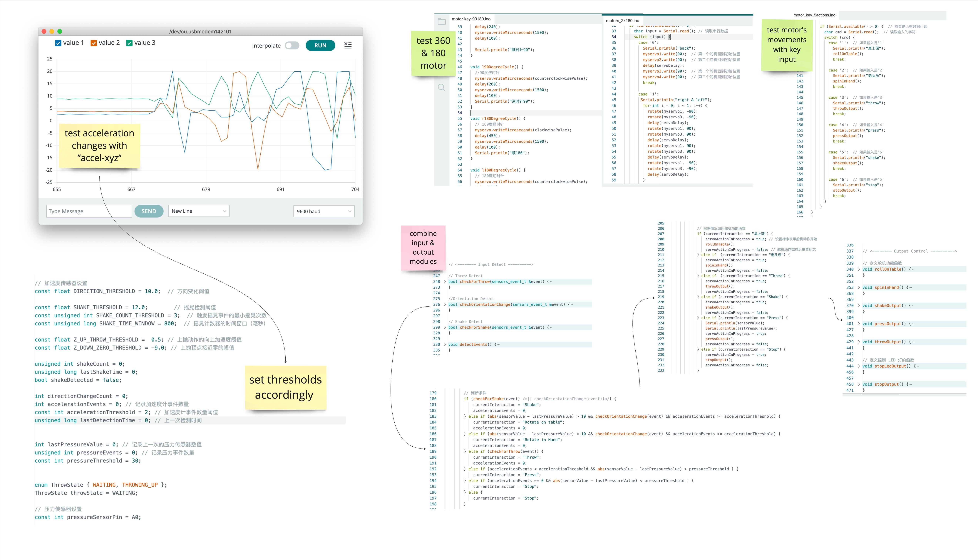Expand the folded rollOnTable function
Screen dimensions: 978x560
[x=859, y=269]
